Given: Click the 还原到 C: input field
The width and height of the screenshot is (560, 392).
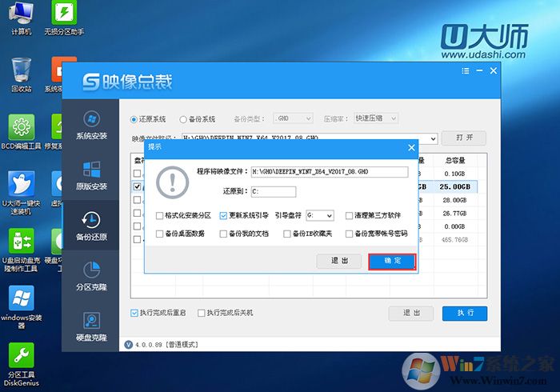Looking at the screenshot, I should tap(273, 192).
